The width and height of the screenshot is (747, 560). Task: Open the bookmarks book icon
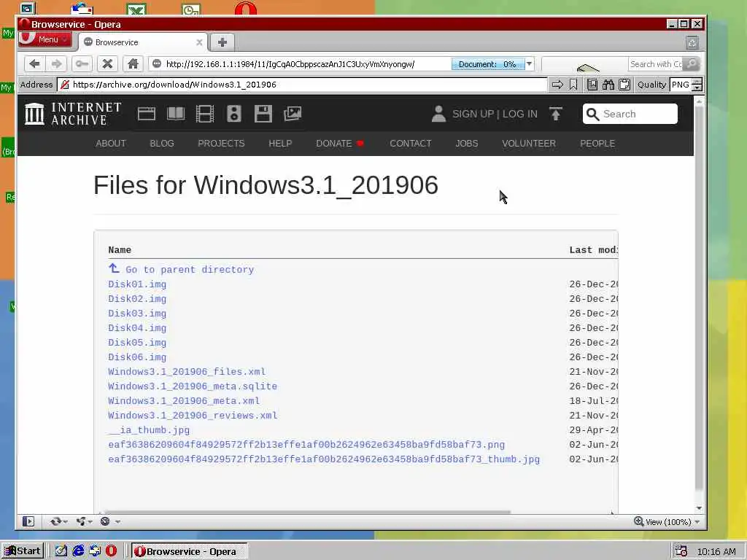pyautogui.click(x=592, y=85)
